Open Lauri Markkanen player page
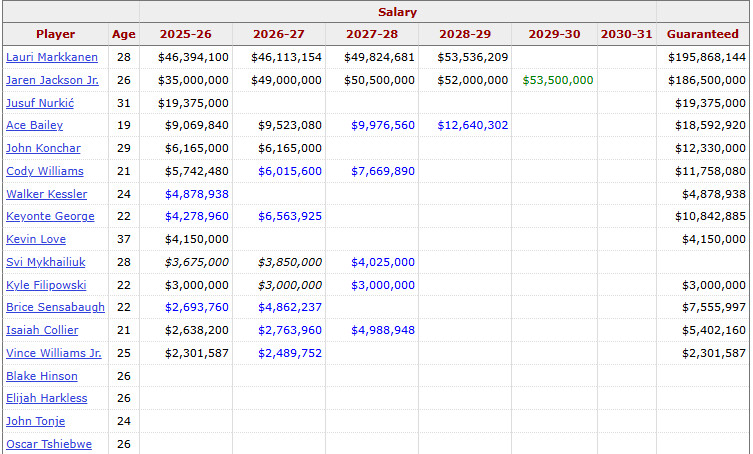Image resolution: width=753 pixels, height=454 pixels. 52,57
